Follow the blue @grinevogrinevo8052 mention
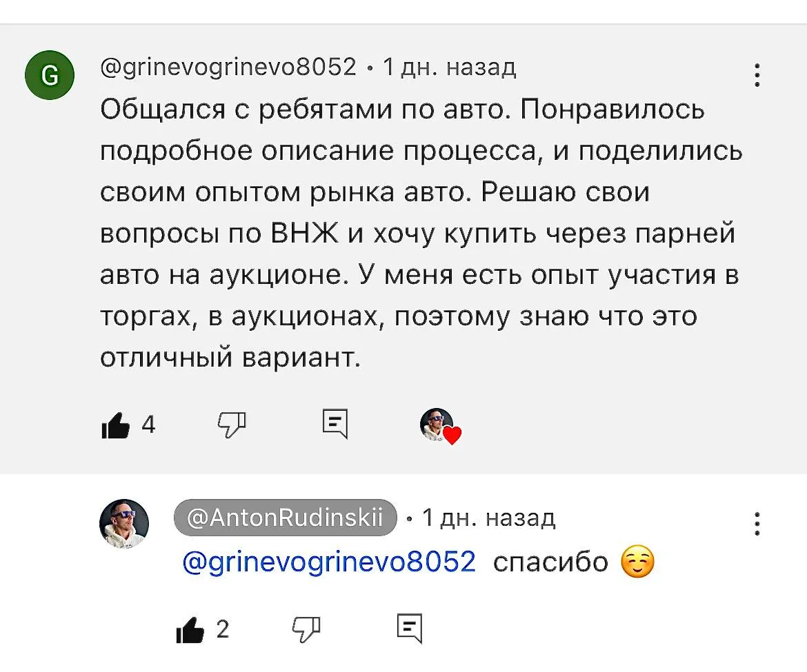Viewport: 807px width, 672px height. tap(329, 562)
